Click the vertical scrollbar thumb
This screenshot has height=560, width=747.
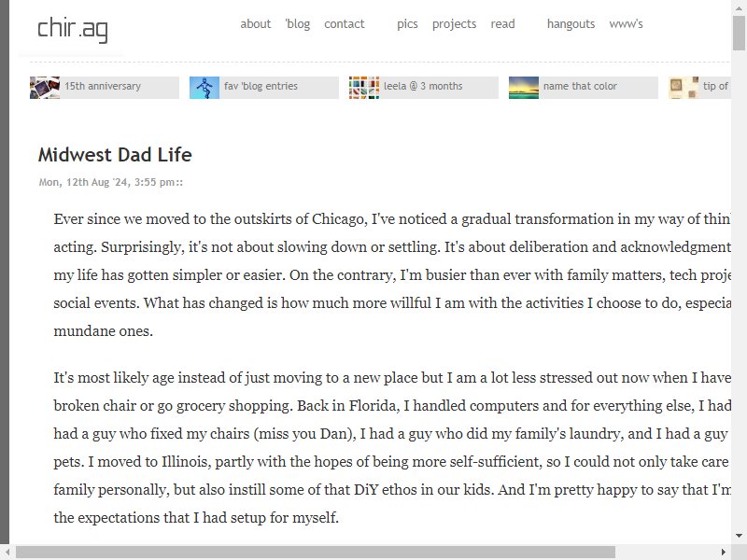coord(739,33)
